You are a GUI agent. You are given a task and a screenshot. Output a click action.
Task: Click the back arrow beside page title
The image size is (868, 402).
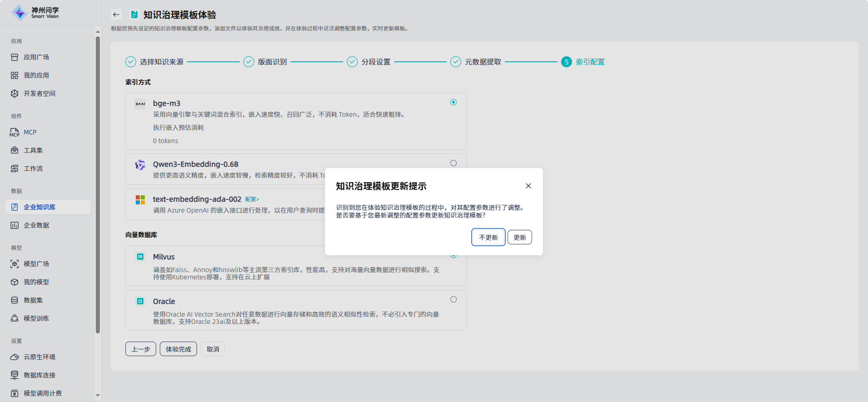(x=116, y=15)
